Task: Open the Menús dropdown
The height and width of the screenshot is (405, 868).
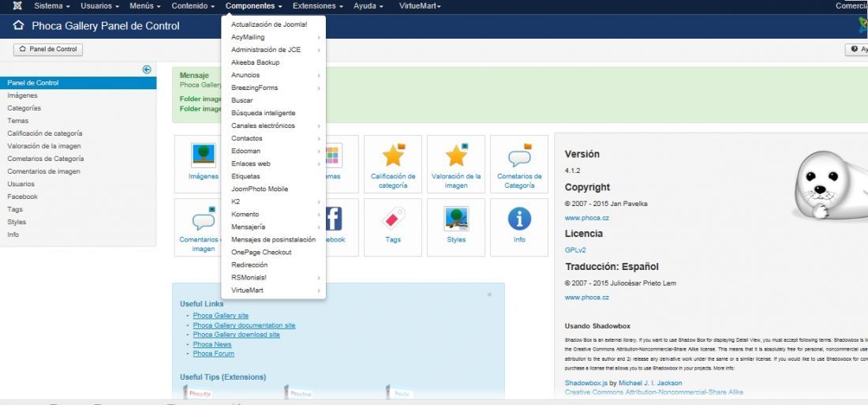Action: (x=145, y=6)
